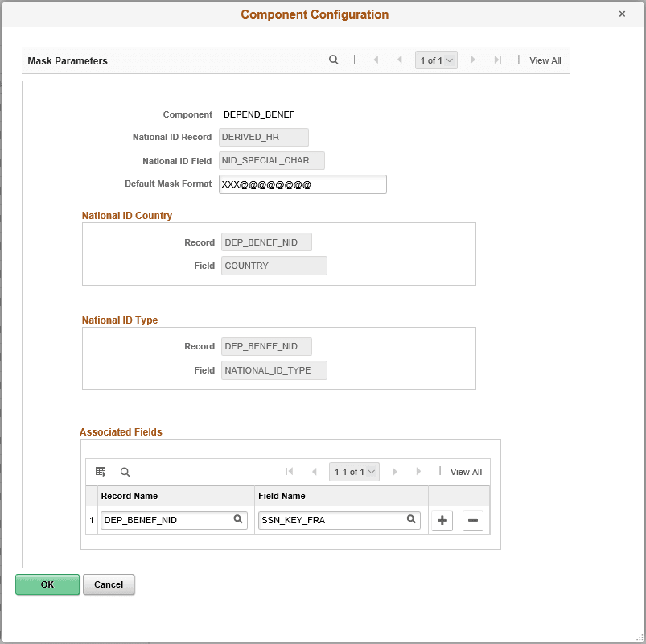Click the next-record arrow after 1 of 1
Viewport: 646px width, 644px height.
472,60
